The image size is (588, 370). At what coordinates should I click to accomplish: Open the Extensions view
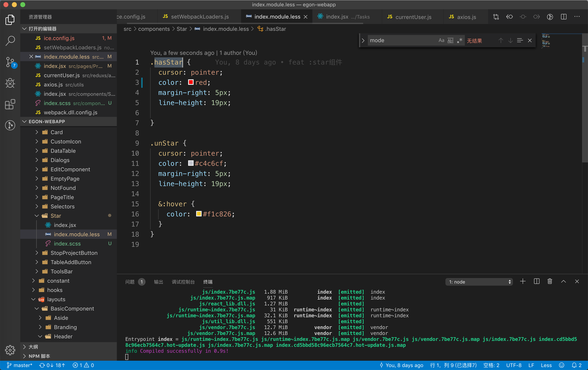click(10, 104)
